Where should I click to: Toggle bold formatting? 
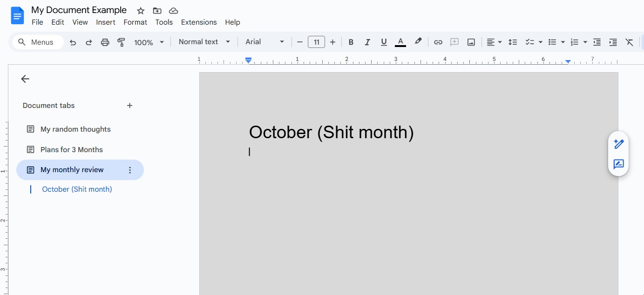tap(351, 42)
